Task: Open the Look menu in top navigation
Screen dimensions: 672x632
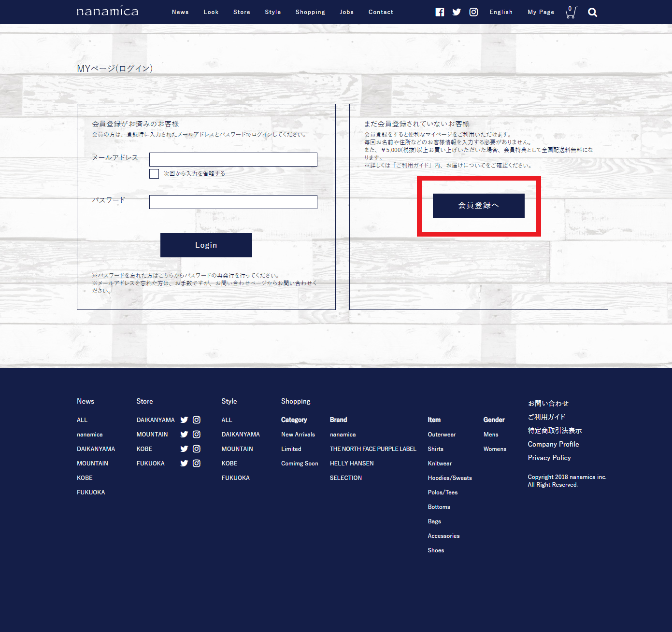Action: pyautogui.click(x=211, y=12)
